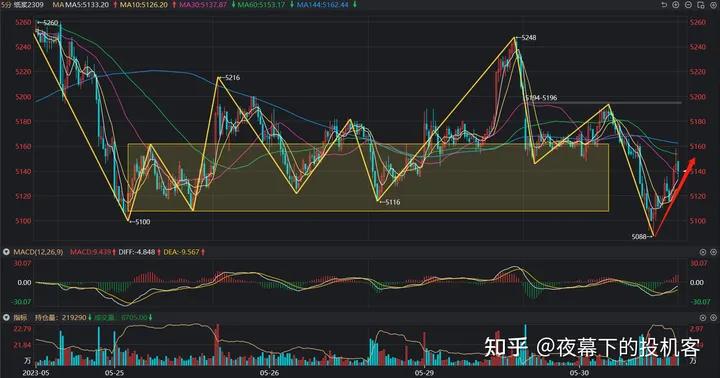Zoom in with the plus circle icon
This screenshot has width=720, height=378.
click(676, 5)
